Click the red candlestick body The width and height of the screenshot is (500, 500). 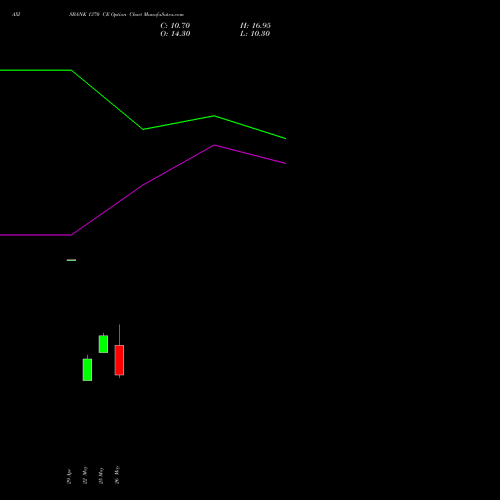pos(119,360)
